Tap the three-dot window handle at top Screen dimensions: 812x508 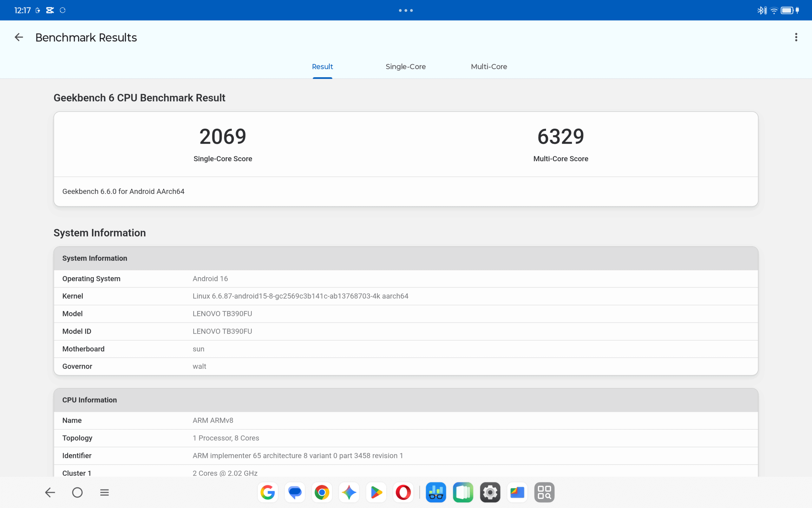[x=406, y=10]
